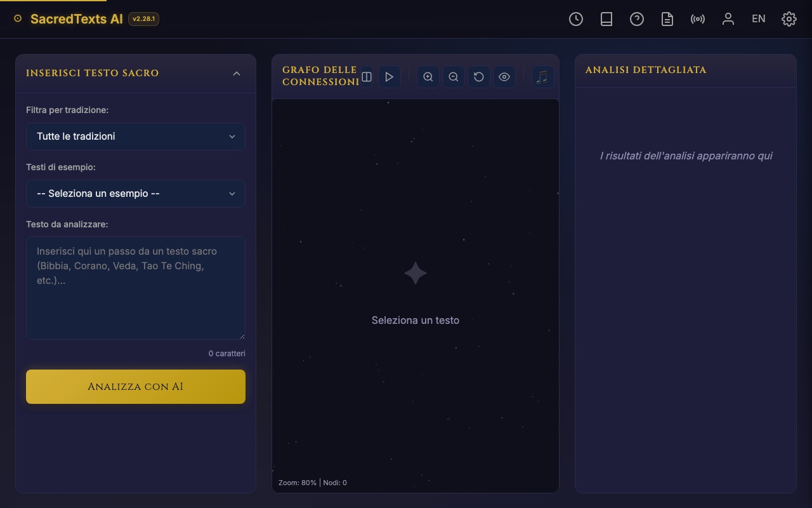Screen dimensions: 812x508
Task: Click the graph play animation button
Action: [390, 77]
